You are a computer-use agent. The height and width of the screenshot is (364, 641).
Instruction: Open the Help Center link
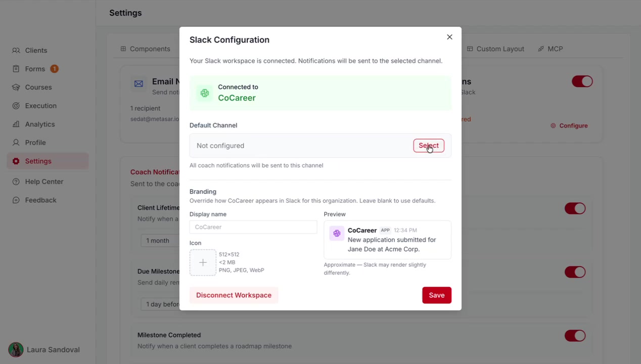point(48,181)
